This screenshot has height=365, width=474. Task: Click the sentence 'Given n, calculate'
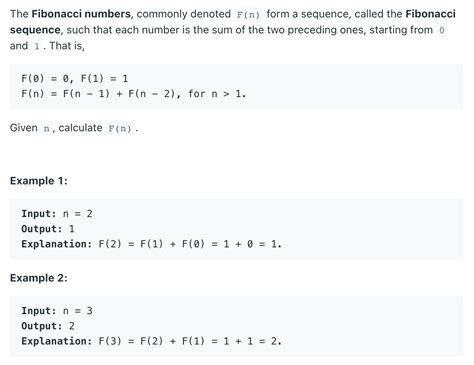click(x=56, y=128)
